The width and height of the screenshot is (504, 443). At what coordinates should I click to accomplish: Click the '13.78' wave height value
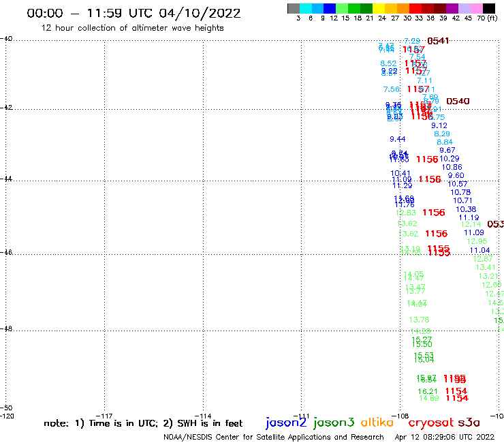pyautogui.click(x=419, y=320)
